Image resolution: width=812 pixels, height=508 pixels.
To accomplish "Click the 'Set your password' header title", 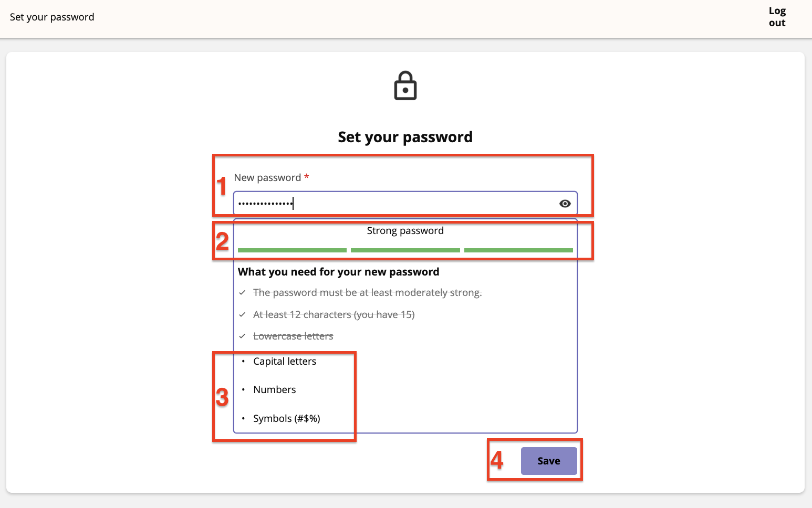I will 52,17.
